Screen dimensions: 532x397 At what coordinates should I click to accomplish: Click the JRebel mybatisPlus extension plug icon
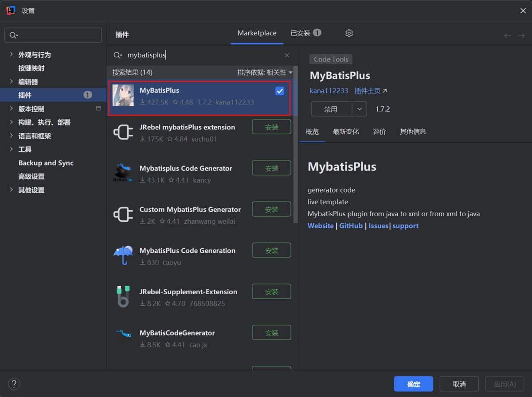(123, 132)
